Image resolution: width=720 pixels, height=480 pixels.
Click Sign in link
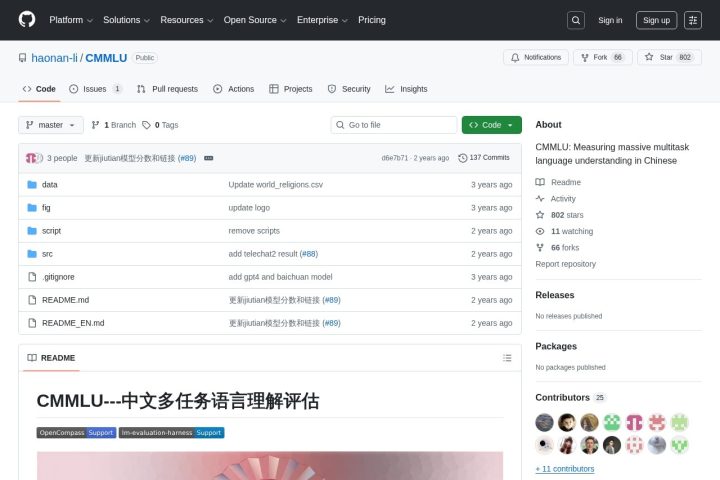click(610, 20)
